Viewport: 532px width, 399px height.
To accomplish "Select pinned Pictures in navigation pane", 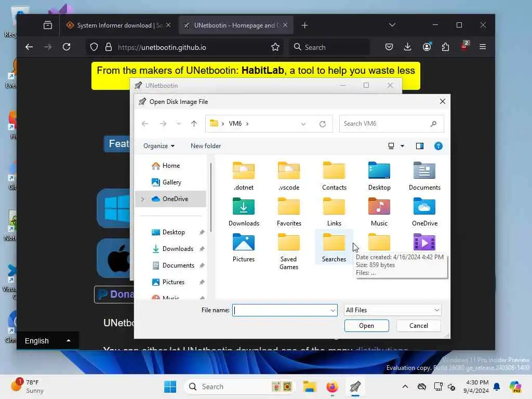I will point(174,282).
